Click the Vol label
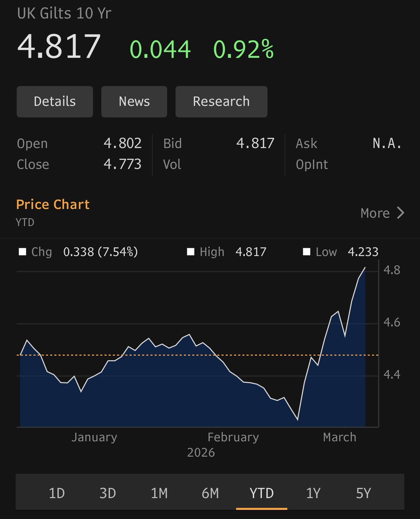The width and height of the screenshot is (420, 519). 172,164
